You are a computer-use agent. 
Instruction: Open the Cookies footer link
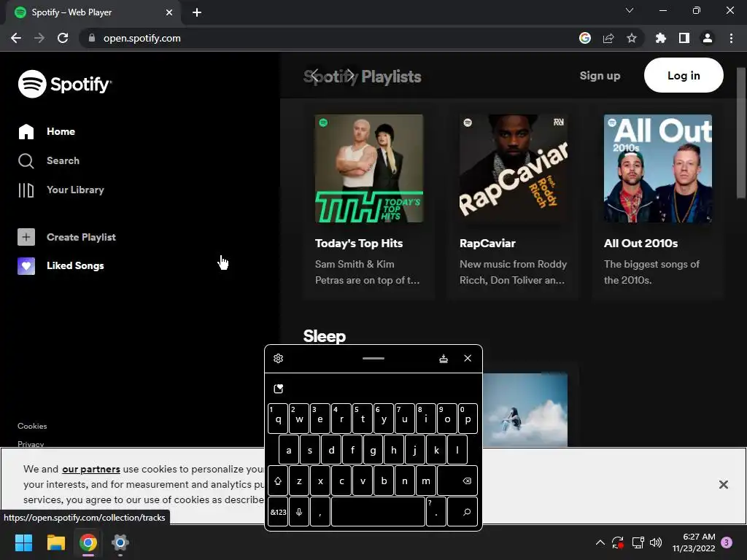pyautogui.click(x=32, y=426)
